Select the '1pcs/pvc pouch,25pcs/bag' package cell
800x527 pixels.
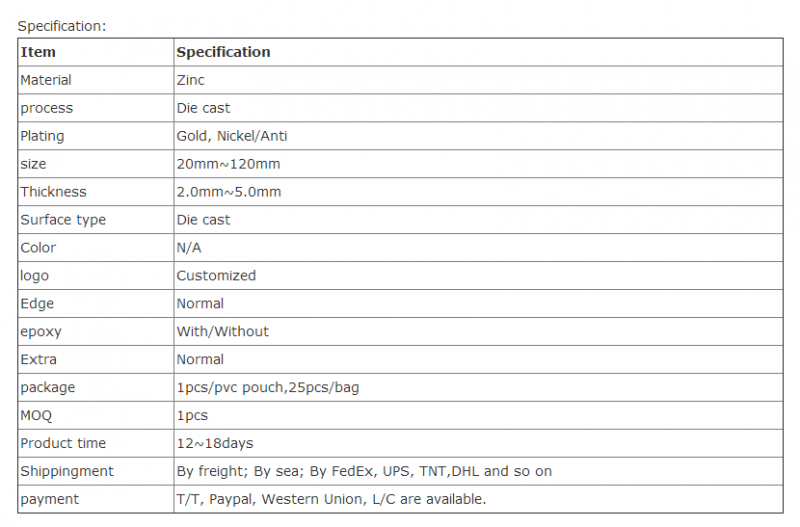pos(478,388)
